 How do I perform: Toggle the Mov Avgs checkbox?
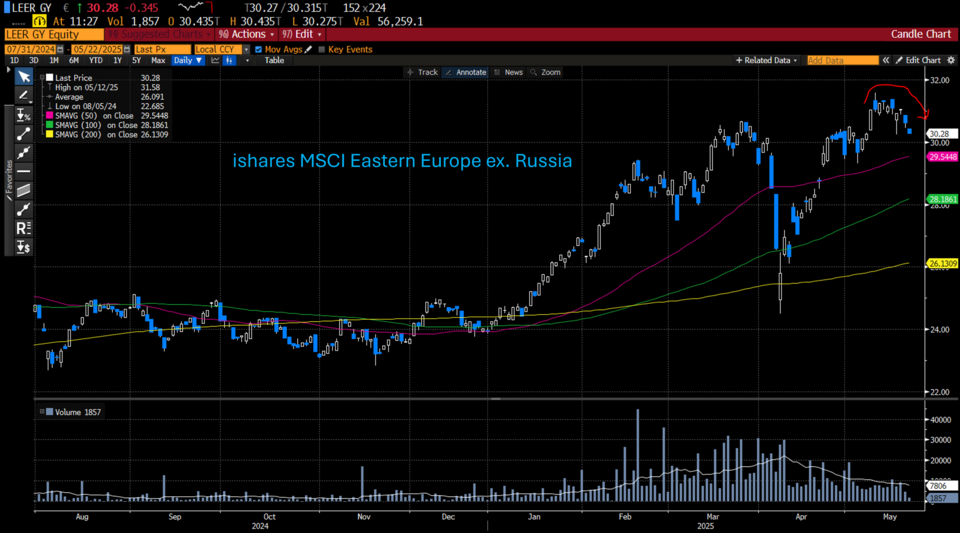click(258, 50)
